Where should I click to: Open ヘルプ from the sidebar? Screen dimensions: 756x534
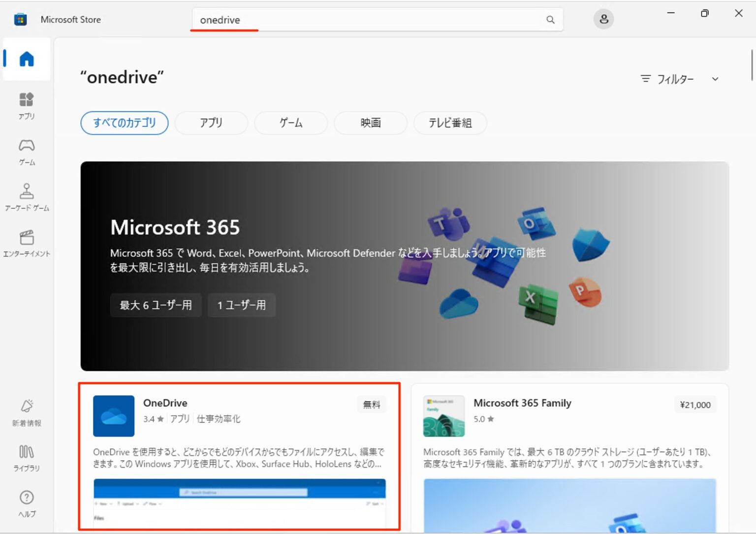[26, 502]
